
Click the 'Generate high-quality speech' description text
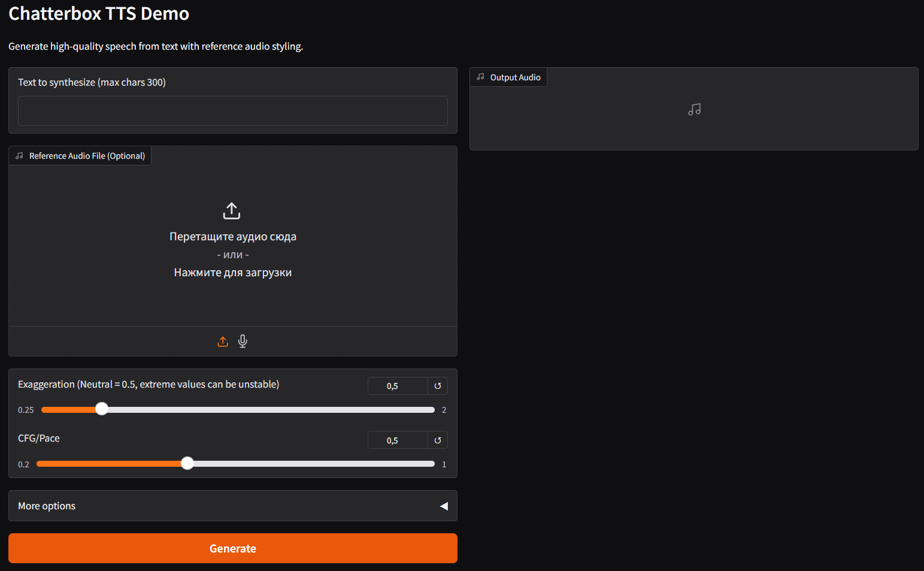(x=156, y=46)
